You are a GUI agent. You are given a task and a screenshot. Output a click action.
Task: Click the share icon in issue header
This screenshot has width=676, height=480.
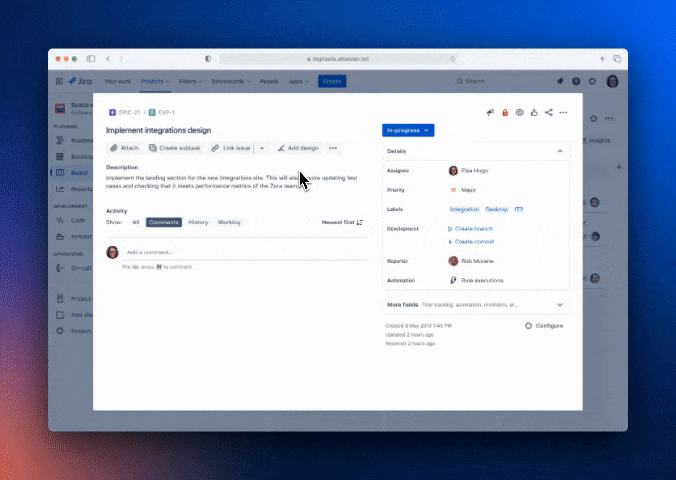pos(548,113)
